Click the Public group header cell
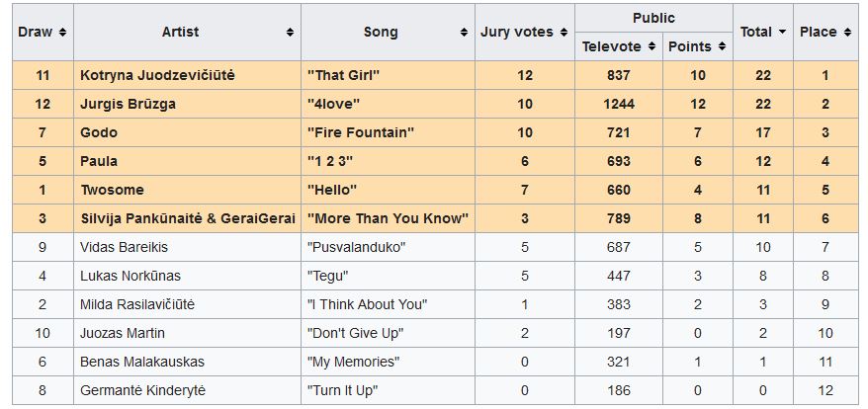Viewport: 868px width, 409px height. (653, 18)
